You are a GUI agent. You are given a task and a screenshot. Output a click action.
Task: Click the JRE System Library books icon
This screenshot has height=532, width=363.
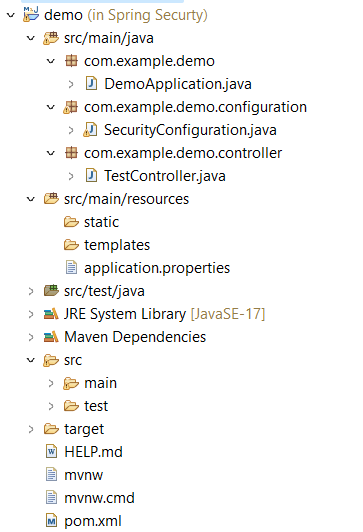pyautogui.click(x=51, y=314)
